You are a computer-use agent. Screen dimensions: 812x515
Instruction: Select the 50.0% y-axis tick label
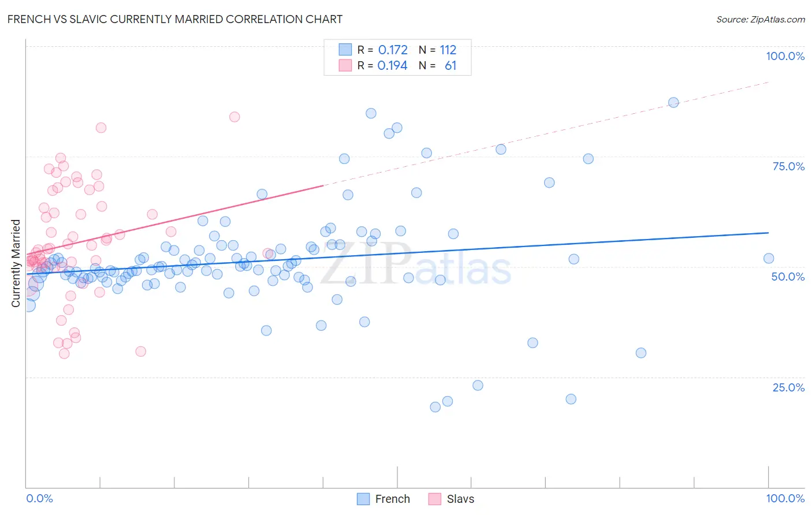pyautogui.click(x=788, y=277)
